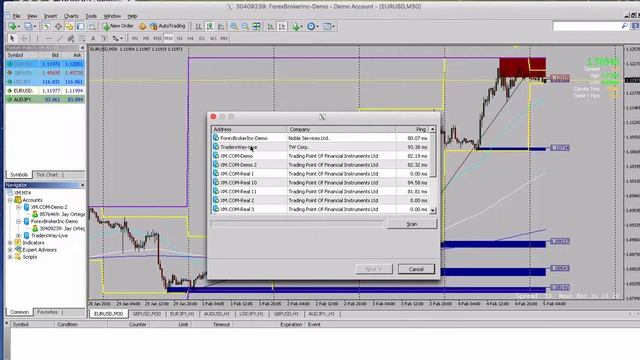Open a new chart via toolbar icon
This screenshot has width=640, height=360.
[12, 26]
